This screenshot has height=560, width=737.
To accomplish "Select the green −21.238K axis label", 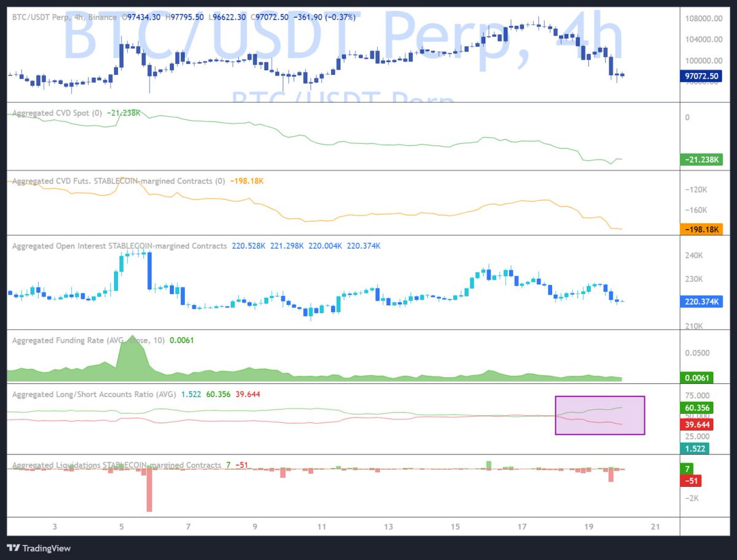I will tap(701, 160).
